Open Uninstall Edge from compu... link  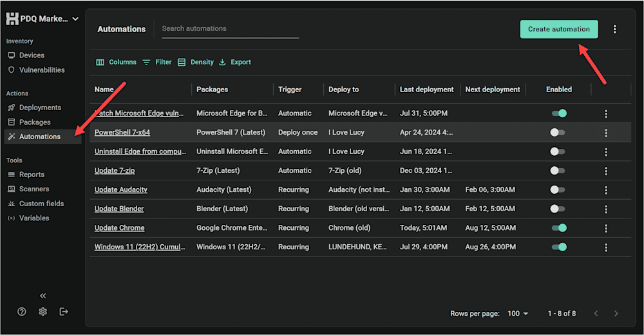(x=140, y=151)
